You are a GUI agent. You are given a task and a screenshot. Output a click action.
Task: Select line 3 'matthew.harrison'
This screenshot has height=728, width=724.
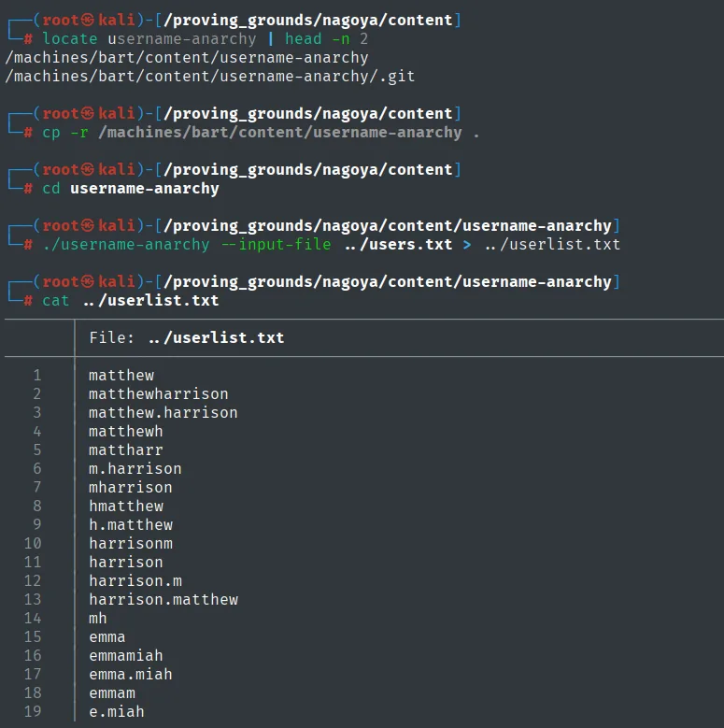click(163, 412)
